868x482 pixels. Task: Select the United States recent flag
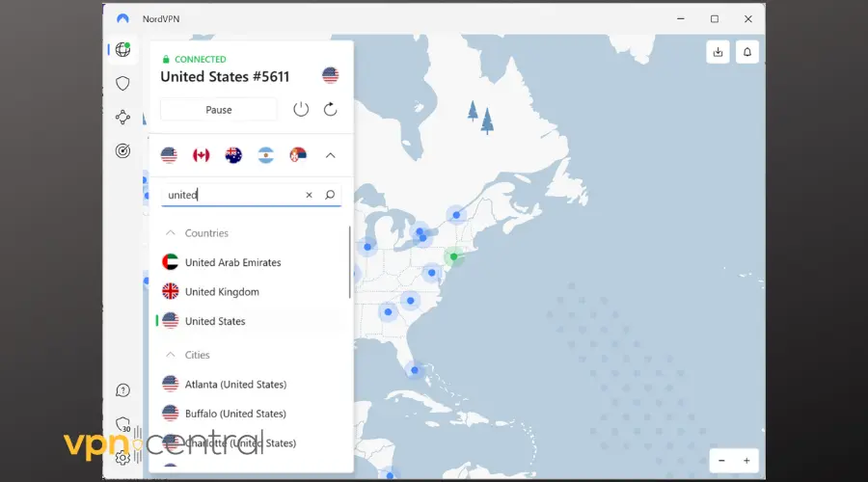[x=169, y=155]
